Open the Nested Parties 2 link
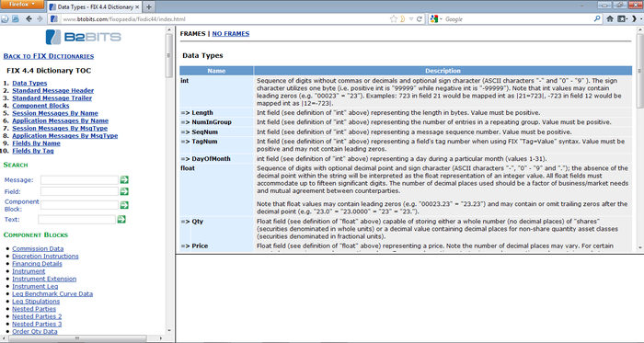This screenshot has width=644, height=343. [37, 316]
